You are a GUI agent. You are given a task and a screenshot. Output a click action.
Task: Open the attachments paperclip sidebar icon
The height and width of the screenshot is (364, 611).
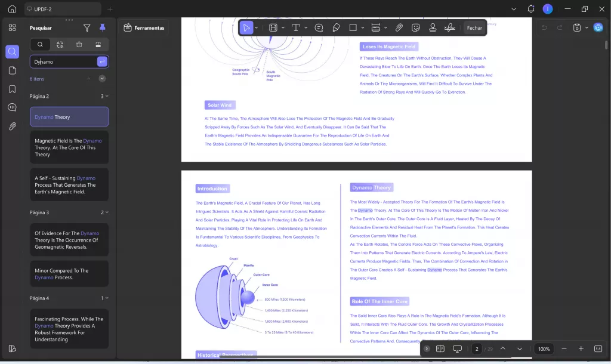[x=12, y=127]
